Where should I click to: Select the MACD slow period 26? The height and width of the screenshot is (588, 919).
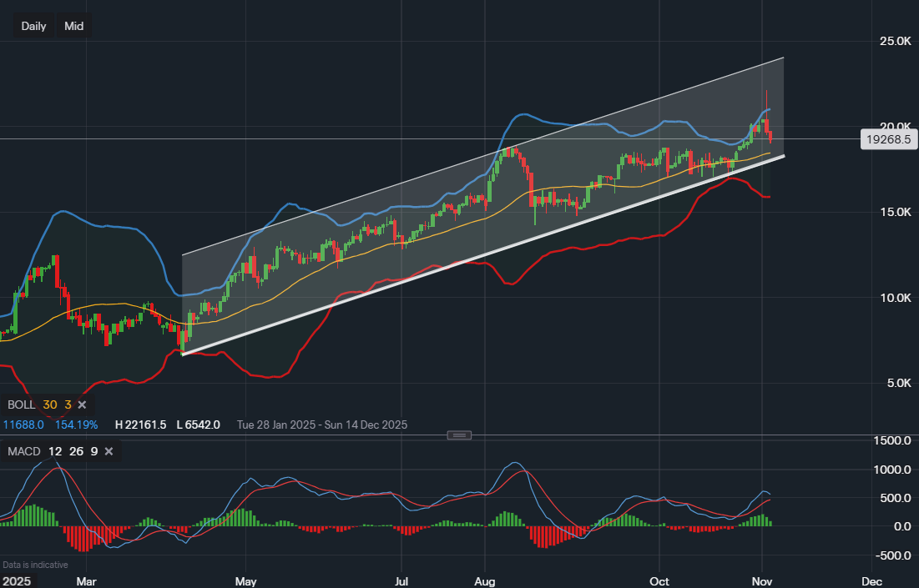75,451
